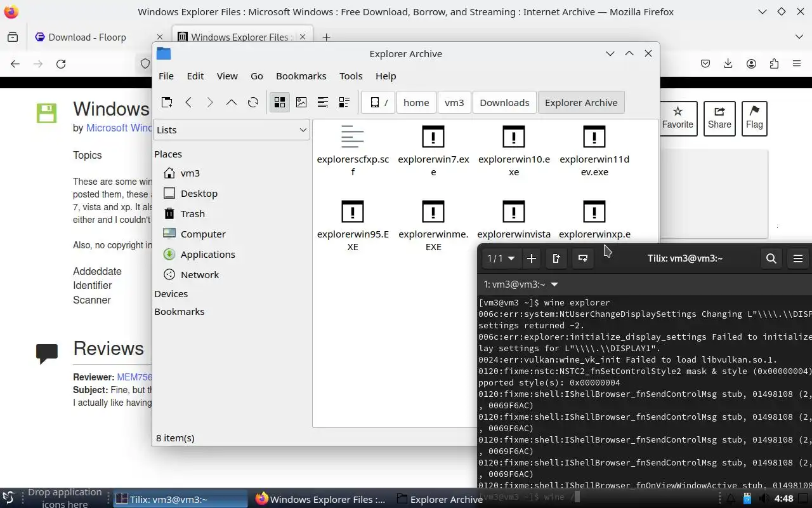Expand the 1: vm3@vm3:~ terminal dropdown
Image resolution: width=812 pixels, height=508 pixels.
(521, 284)
